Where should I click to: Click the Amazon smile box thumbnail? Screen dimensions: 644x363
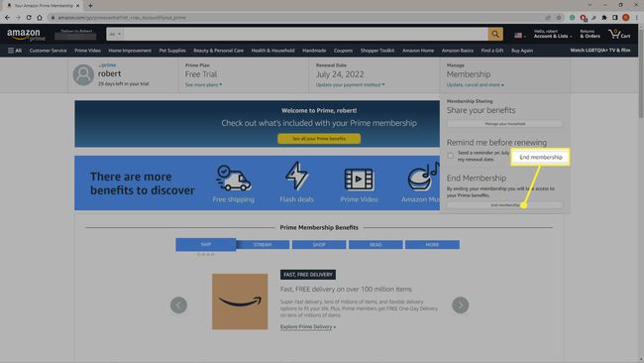click(x=240, y=302)
